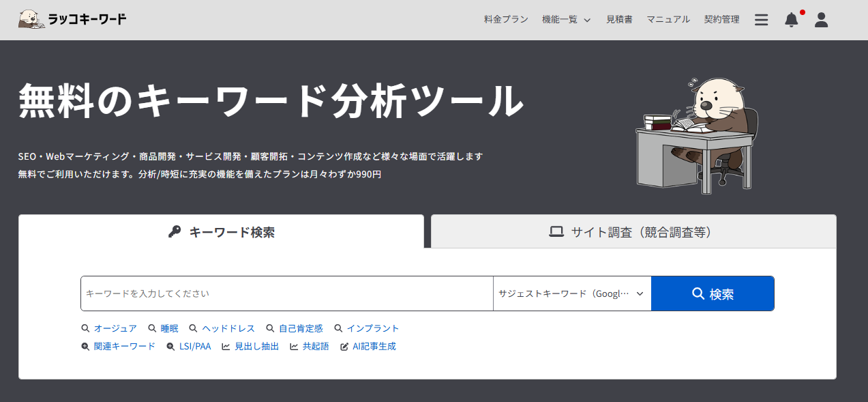Open the LSI/PAA link
This screenshot has height=402, width=868.
(195, 347)
